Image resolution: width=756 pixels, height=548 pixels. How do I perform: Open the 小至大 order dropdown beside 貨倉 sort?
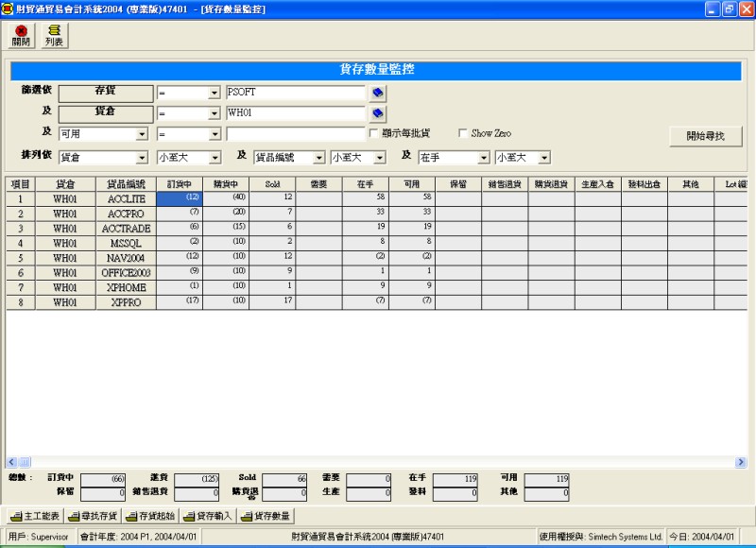tap(215, 158)
